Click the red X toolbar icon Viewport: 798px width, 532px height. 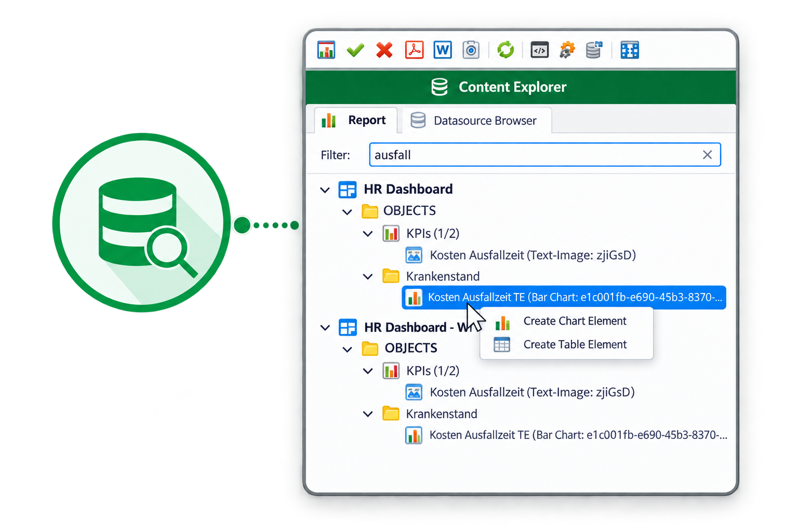[384, 50]
